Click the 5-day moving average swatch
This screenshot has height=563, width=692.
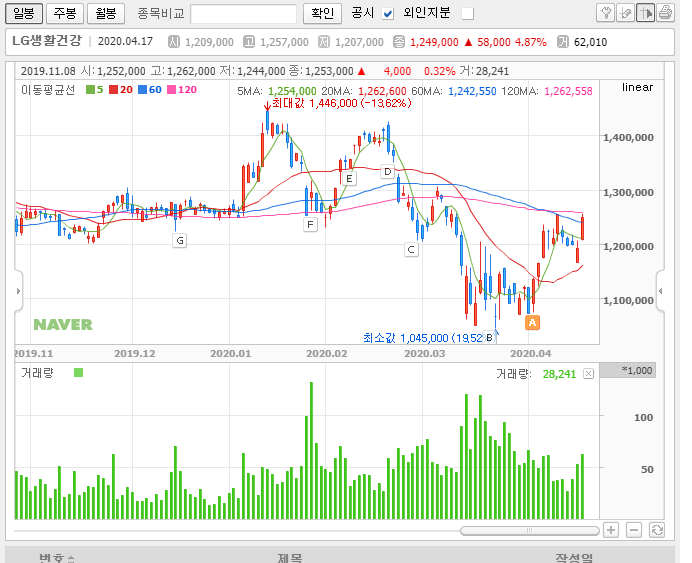pyautogui.click(x=90, y=90)
